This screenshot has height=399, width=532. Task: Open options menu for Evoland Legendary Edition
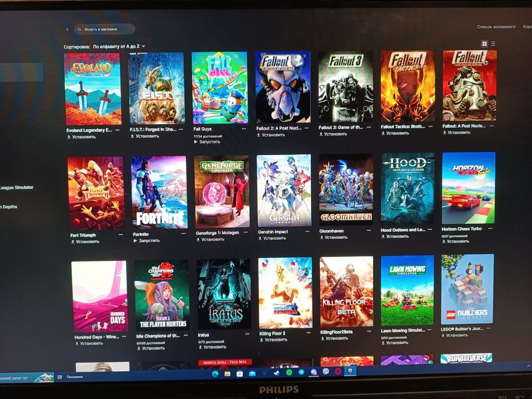click(x=117, y=130)
